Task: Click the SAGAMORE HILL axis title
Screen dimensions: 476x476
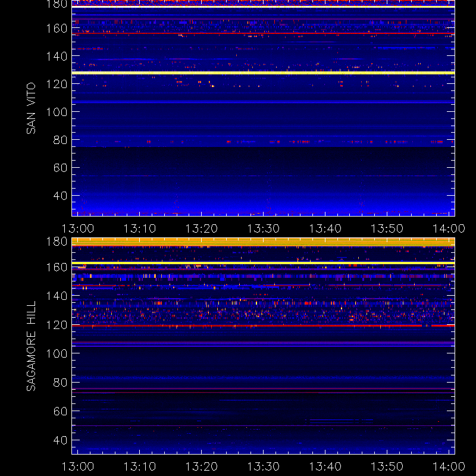Action: tap(31, 346)
